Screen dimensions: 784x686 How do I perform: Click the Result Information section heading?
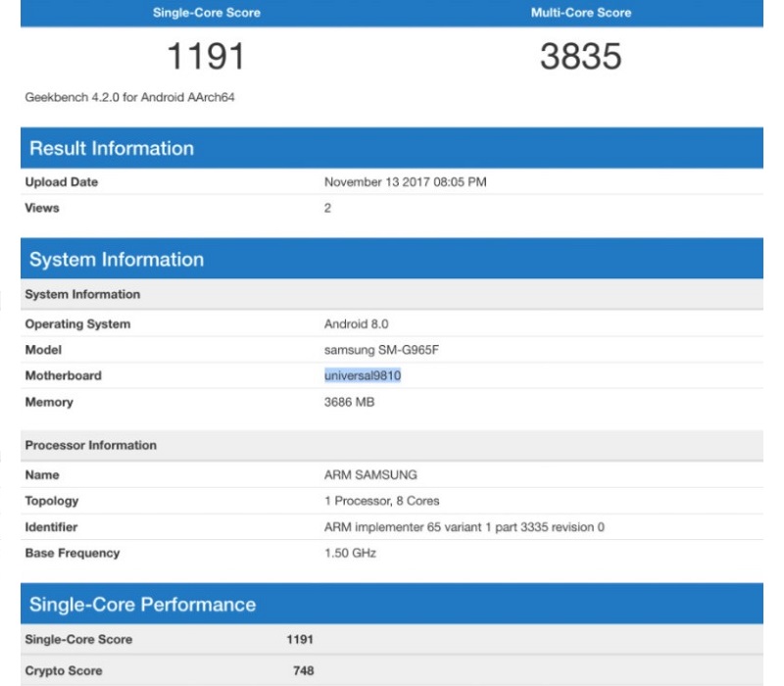point(112,149)
